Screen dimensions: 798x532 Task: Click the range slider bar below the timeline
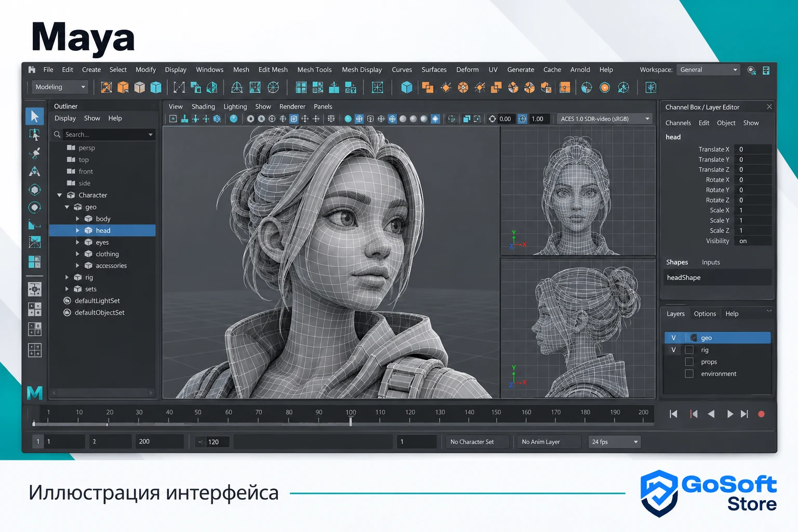point(313,442)
